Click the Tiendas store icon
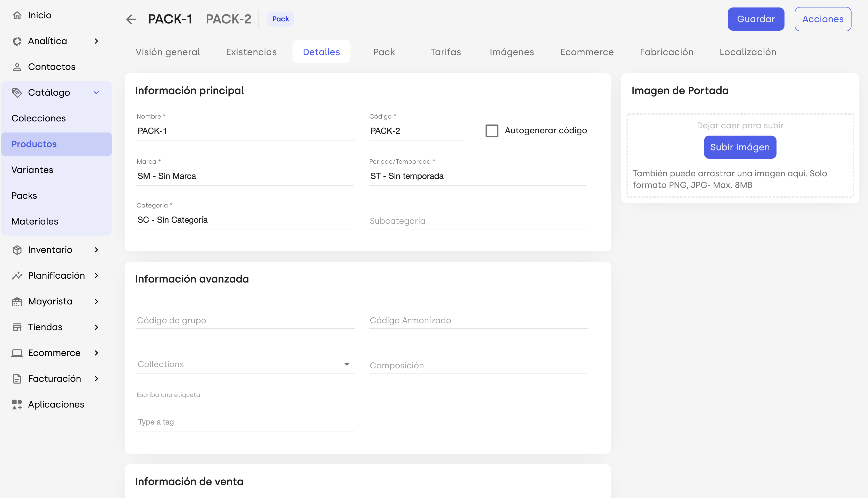This screenshot has height=498, width=868. [17, 327]
